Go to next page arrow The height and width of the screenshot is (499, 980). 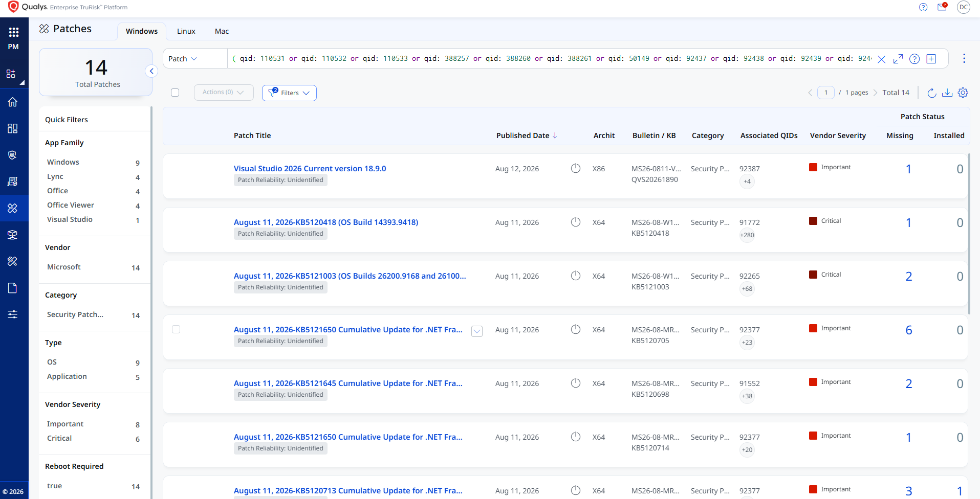tap(875, 93)
